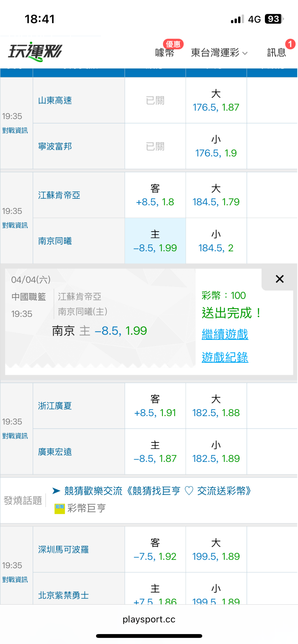
Task: Select 大 184.5, 1.79 over bet
Action: tap(216, 195)
